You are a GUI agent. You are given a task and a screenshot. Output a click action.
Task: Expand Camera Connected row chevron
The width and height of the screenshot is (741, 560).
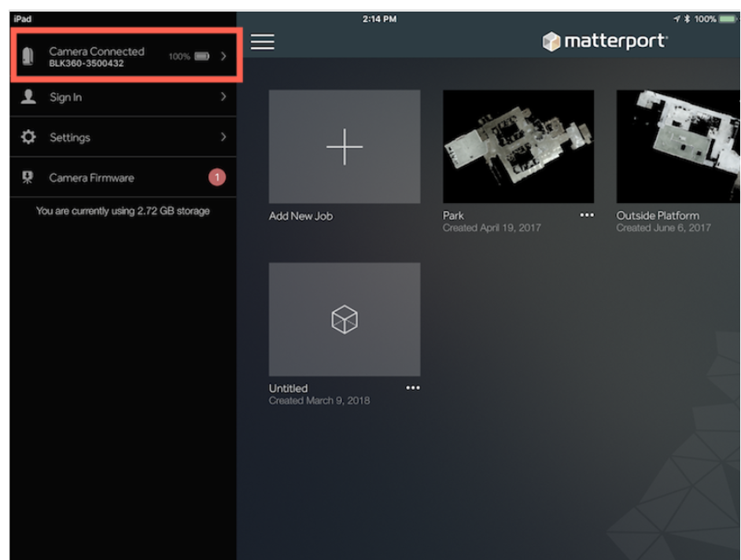tap(223, 57)
